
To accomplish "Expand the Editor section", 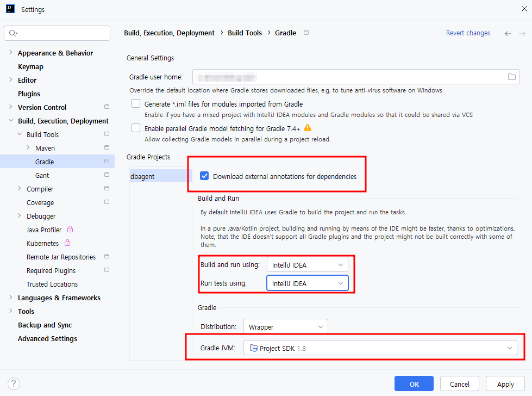I will (x=10, y=79).
